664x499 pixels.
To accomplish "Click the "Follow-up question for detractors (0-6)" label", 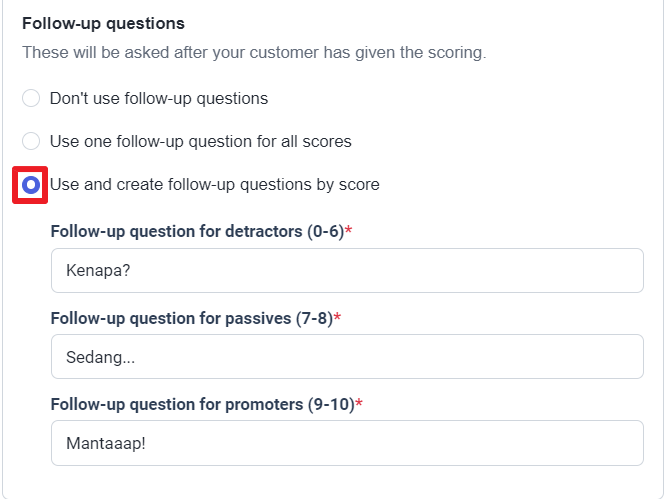I will [196, 231].
